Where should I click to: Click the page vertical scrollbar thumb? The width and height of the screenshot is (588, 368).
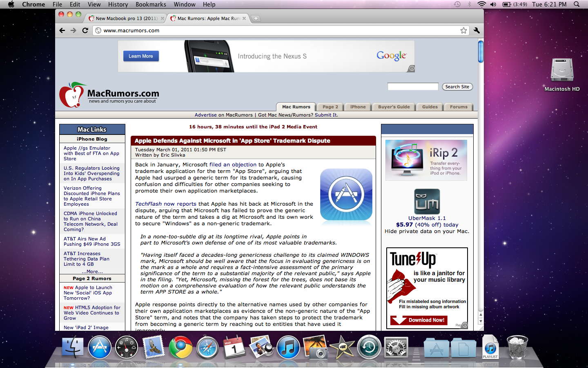click(481, 52)
